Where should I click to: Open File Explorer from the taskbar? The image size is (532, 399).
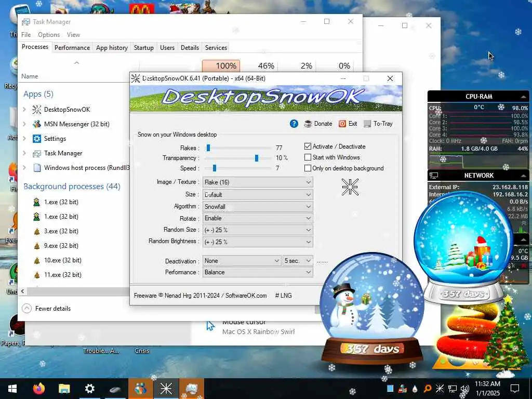click(x=64, y=389)
